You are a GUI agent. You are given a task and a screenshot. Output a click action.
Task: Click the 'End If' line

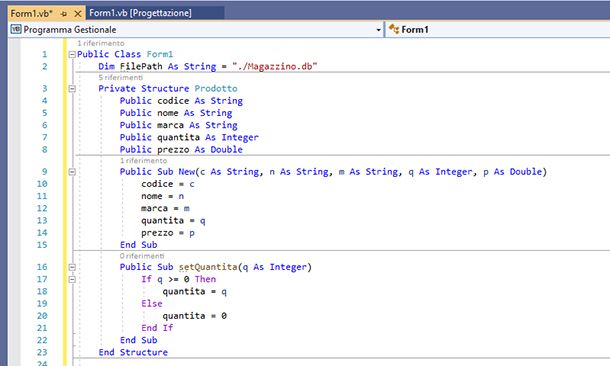[157, 328]
